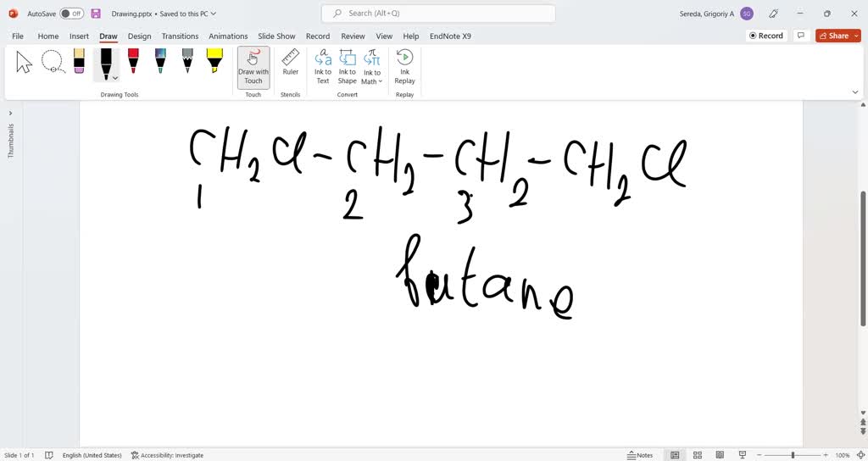Select the red pen
Image resolution: width=868 pixels, height=461 pixels.
coord(133,61)
